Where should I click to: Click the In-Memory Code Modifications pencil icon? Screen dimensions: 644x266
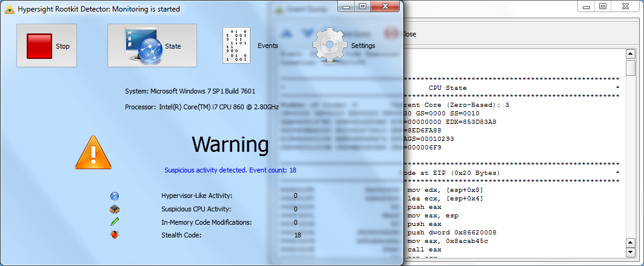point(115,222)
